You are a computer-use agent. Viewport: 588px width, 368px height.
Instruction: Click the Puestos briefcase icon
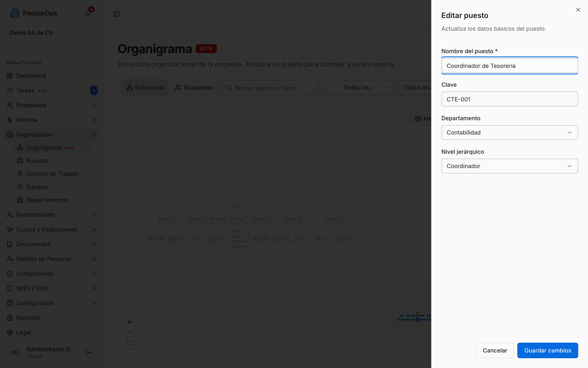point(20,161)
